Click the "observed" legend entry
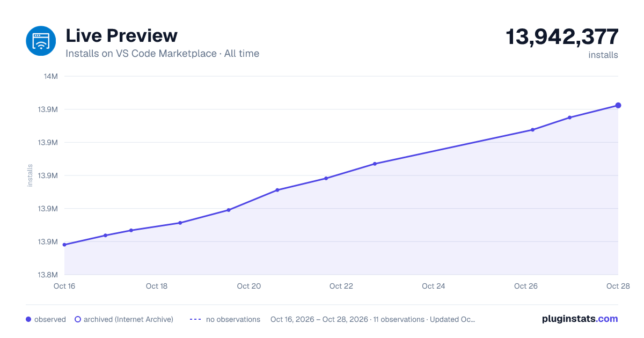Viewport: 644px width, 338px height. tap(46, 319)
